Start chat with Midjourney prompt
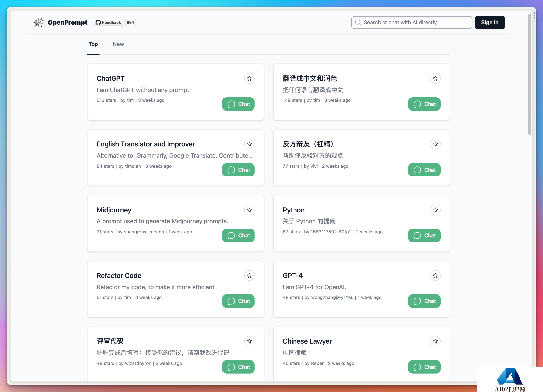Screen dimensions: 543x392 click(238, 236)
